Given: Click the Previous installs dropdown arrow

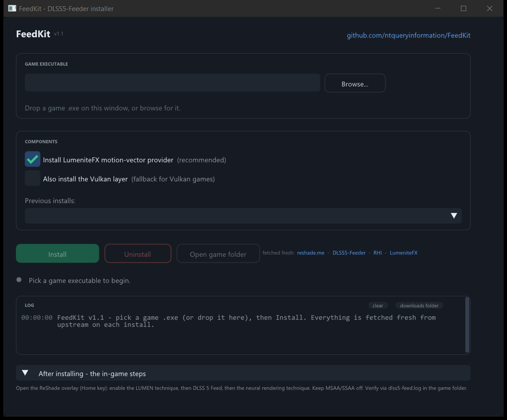Looking at the screenshot, I should click(x=454, y=216).
